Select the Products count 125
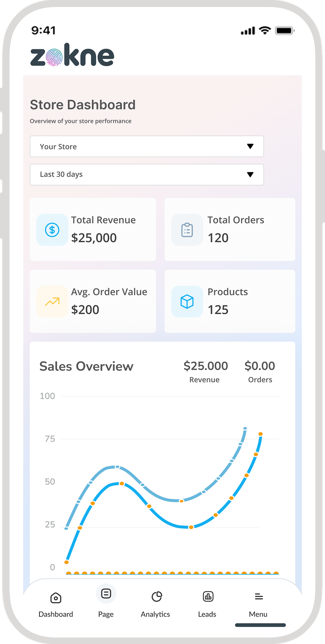The image size is (325, 644). click(218, 310)
